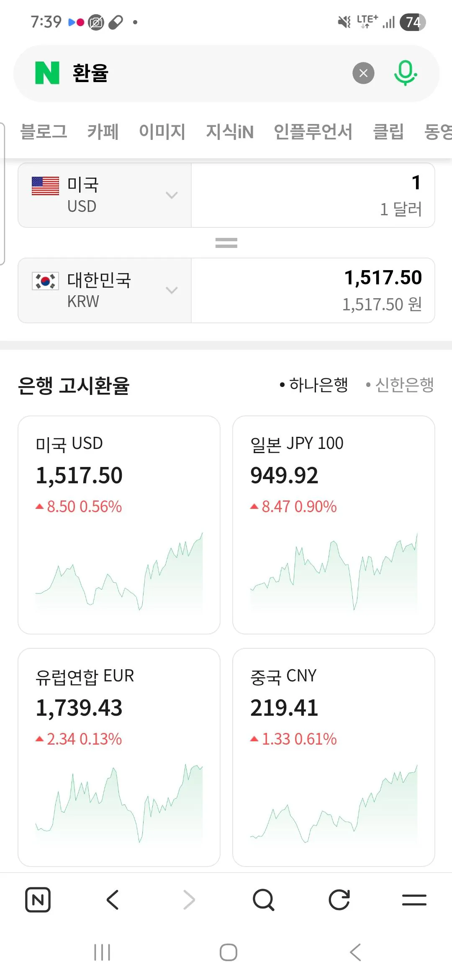Open the 일본 JPY 100 rate card

click(x=334, y=525)
